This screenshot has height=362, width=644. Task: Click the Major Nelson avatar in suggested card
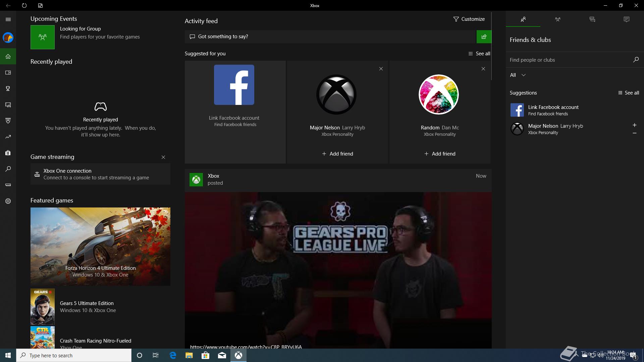point(336,95)
